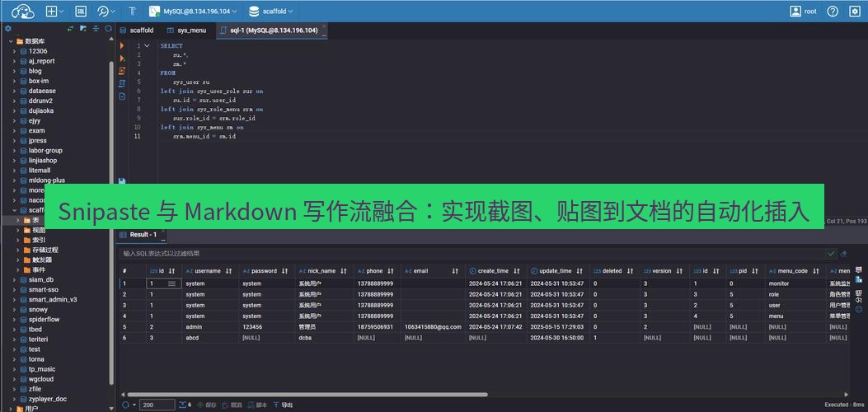Click the link with editor arrows icon
Screen dimensions: 868x412
point(70,29)
